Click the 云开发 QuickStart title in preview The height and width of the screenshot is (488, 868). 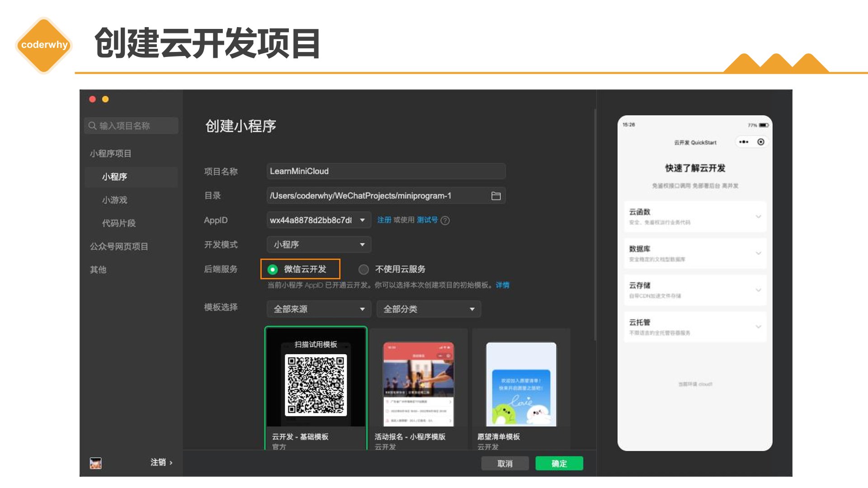(695, 142)
